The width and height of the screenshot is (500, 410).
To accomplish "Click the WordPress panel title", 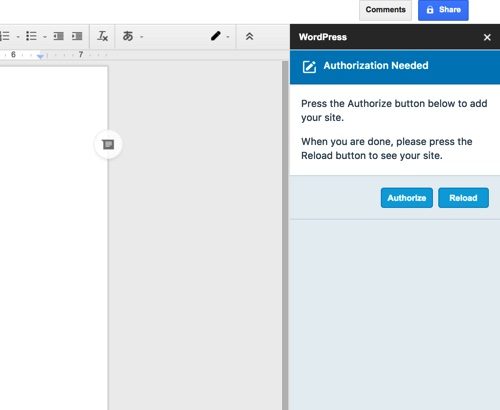I will click(x=323, y=37).
